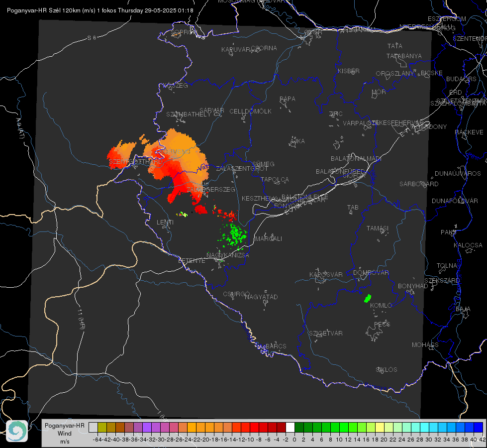Select the TAPOLCA label
This screenshot has width=487, height=448.
[x=275, y=179]
